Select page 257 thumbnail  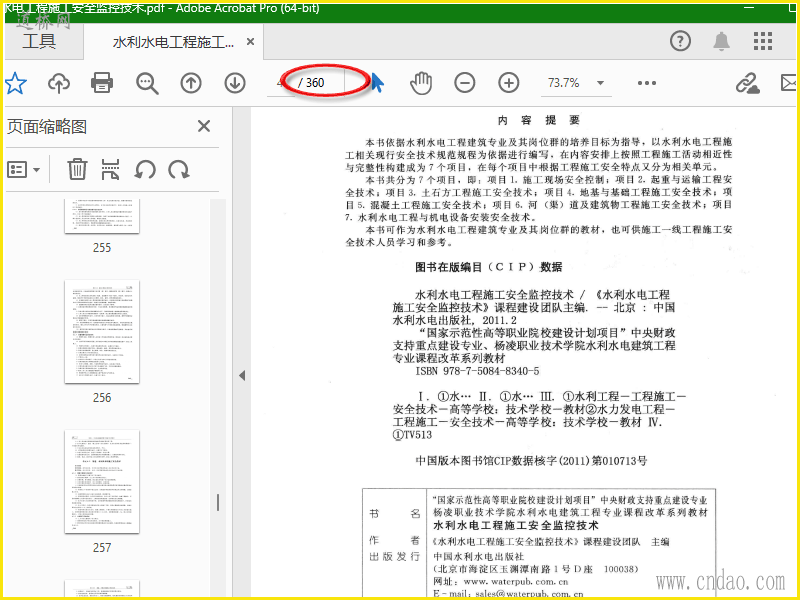click(102, 482)
